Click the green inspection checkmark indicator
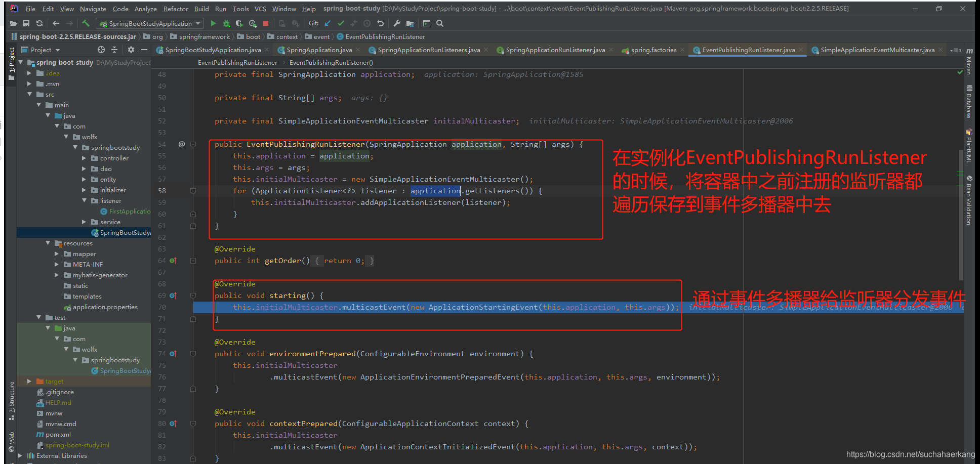Screen dimensions: 980x464 960,72
